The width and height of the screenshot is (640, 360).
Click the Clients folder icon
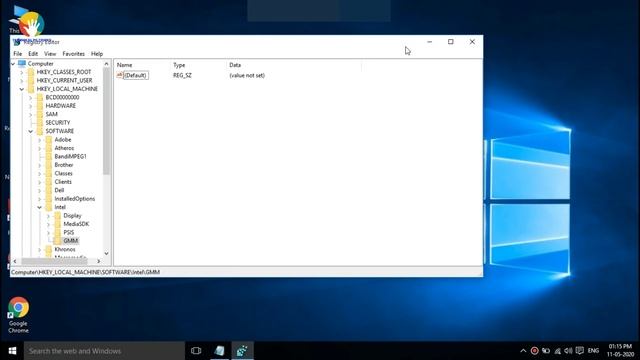[49, 182]
